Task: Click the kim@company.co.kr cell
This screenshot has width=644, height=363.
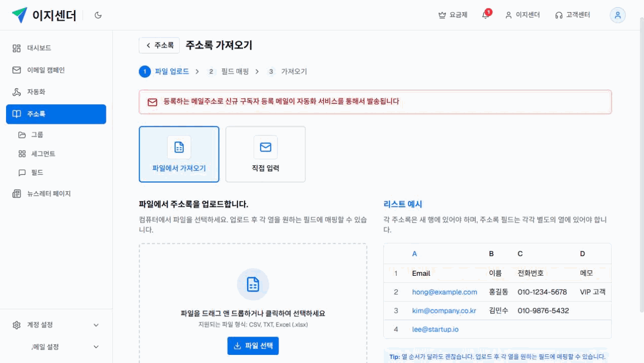Action: coord(444,311)
